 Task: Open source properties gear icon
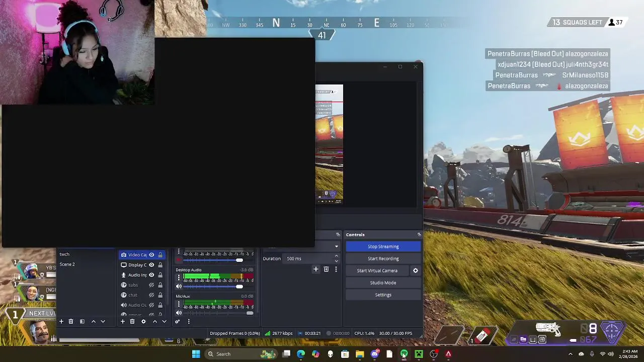point(143,321)
